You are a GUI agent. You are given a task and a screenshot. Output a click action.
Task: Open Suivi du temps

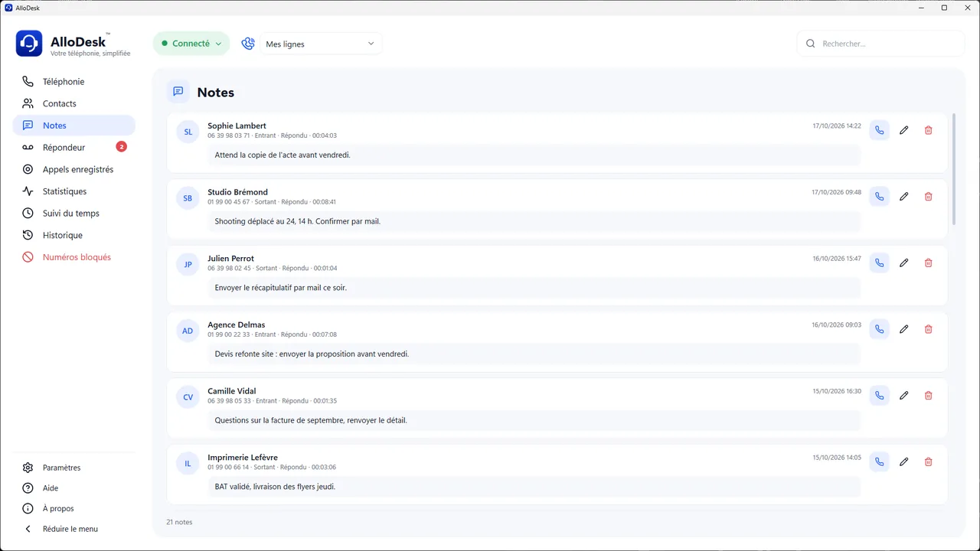74,214
